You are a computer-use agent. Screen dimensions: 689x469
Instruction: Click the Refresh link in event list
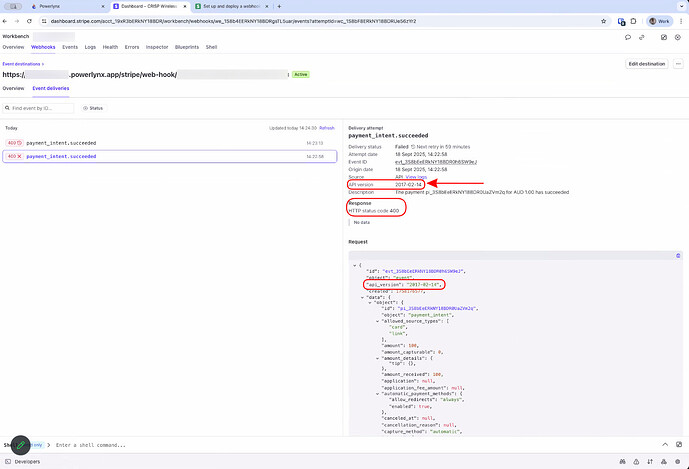tap(326, 128)
